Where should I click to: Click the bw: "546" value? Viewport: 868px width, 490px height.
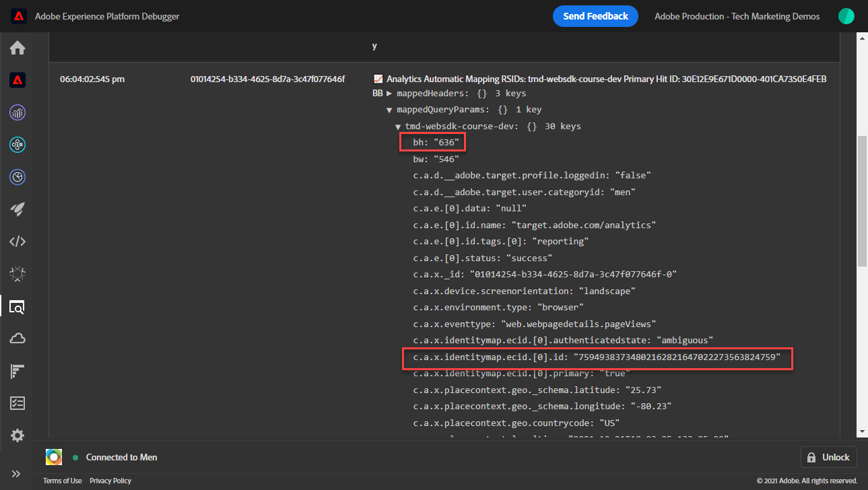436,160
